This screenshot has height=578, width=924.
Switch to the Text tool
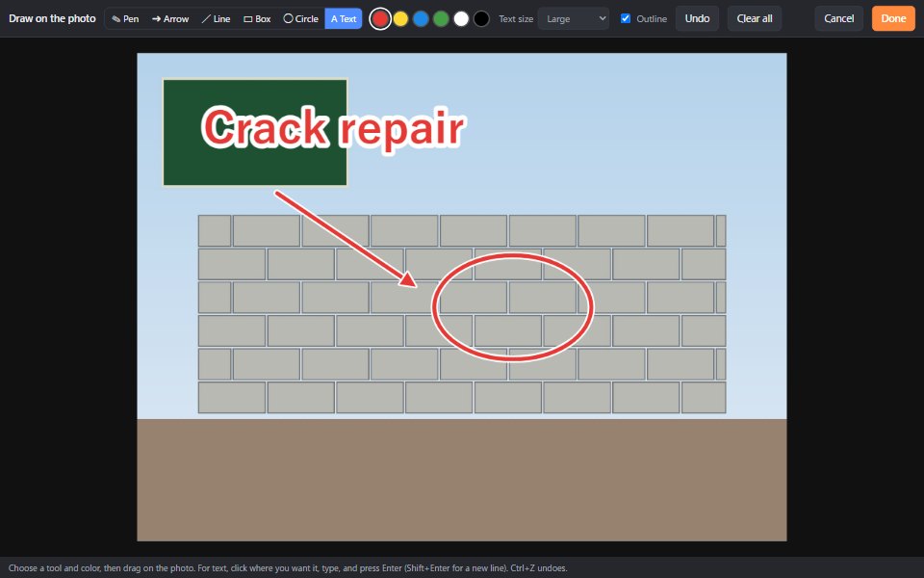(x=344, y=19)
